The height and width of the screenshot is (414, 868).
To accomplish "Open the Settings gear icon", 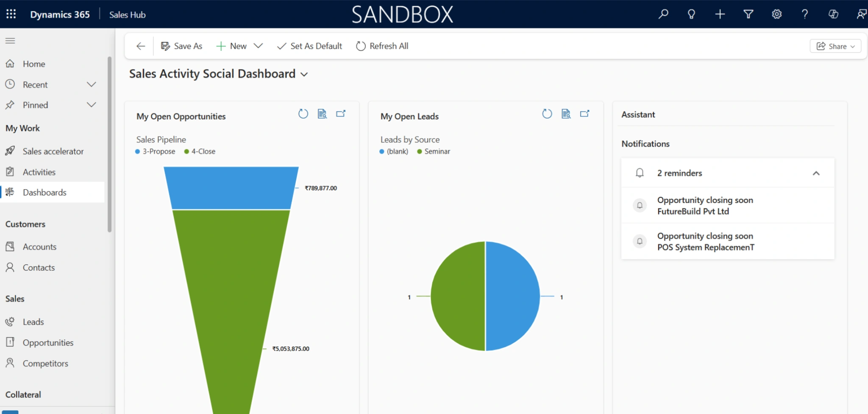I will (776, 14).
